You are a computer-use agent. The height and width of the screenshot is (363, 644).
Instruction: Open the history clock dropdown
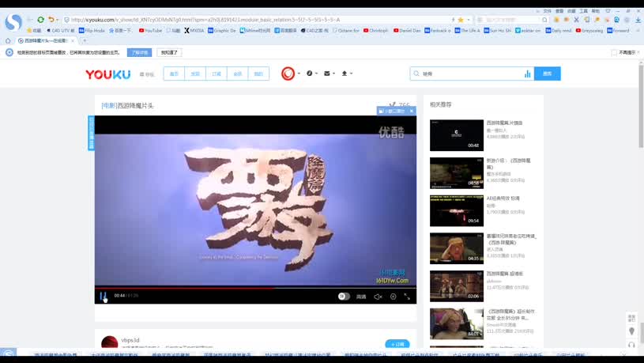[312, 74]
